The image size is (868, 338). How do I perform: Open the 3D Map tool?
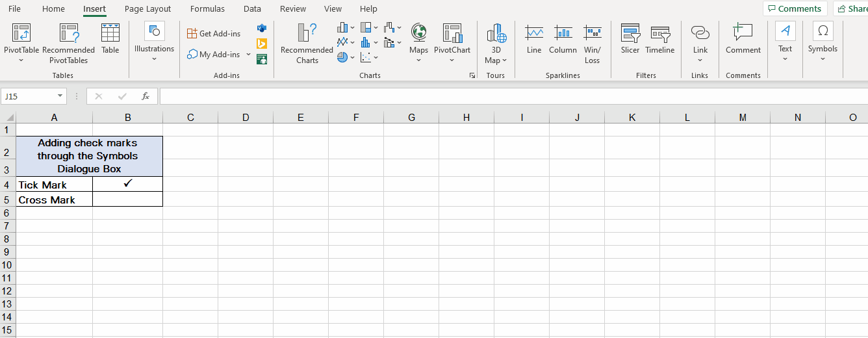point(496,44)
